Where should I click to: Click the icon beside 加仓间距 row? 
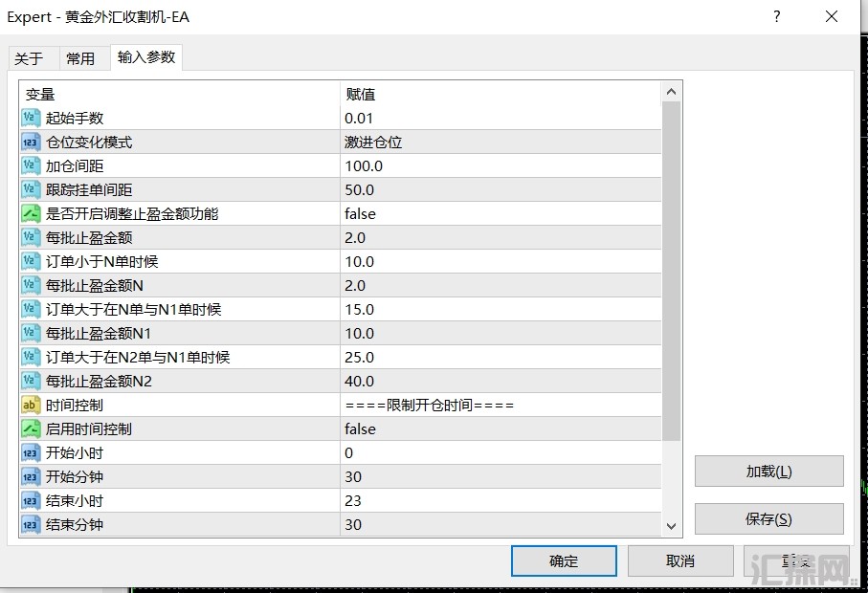point(30,165)
